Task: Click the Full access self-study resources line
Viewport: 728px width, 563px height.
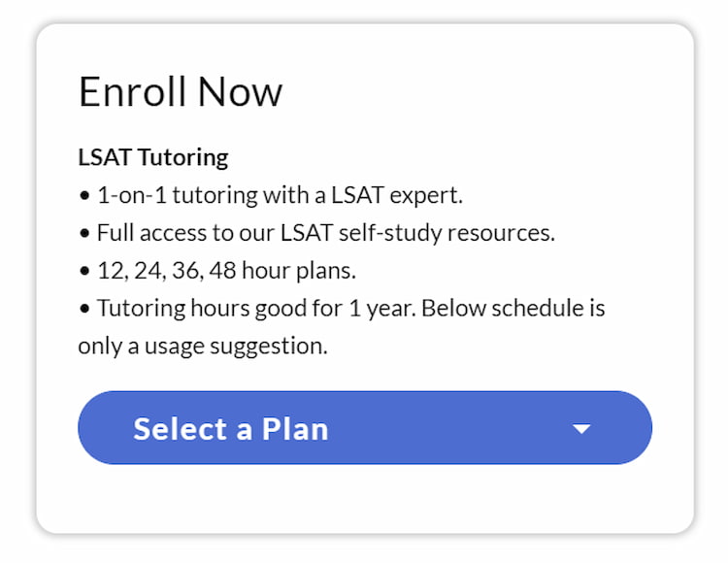Action: (x=326, y=233)
